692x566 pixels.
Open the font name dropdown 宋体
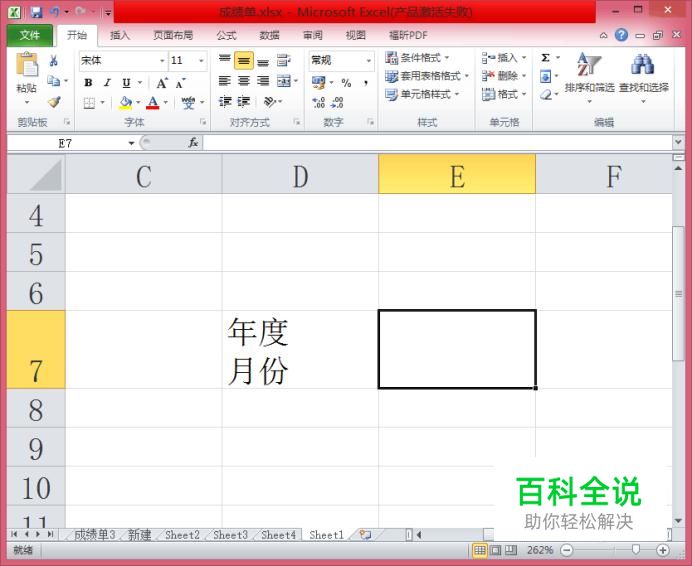[x=162, y=60]
